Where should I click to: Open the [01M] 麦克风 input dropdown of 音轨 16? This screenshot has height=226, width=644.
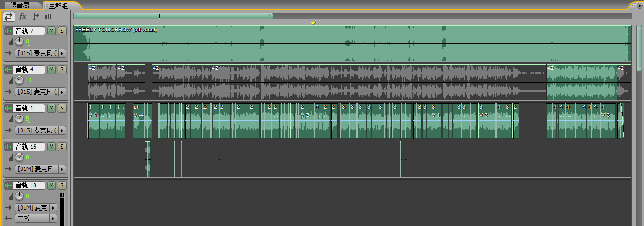(x=41, y=169)
